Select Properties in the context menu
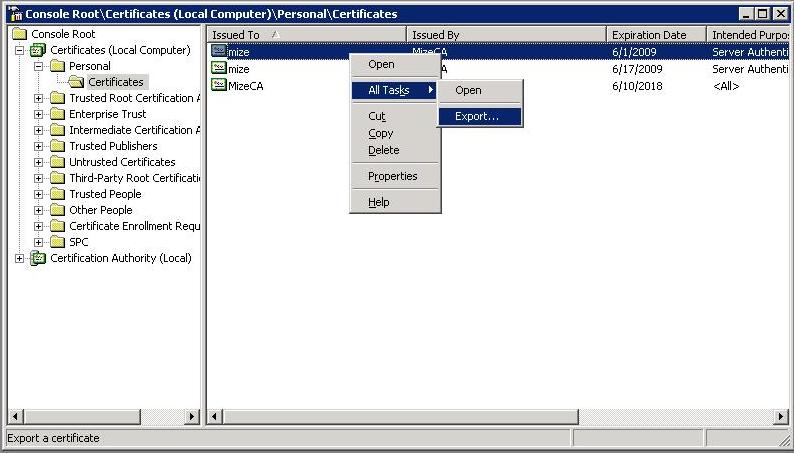794x453 pixels. [392, 176]
